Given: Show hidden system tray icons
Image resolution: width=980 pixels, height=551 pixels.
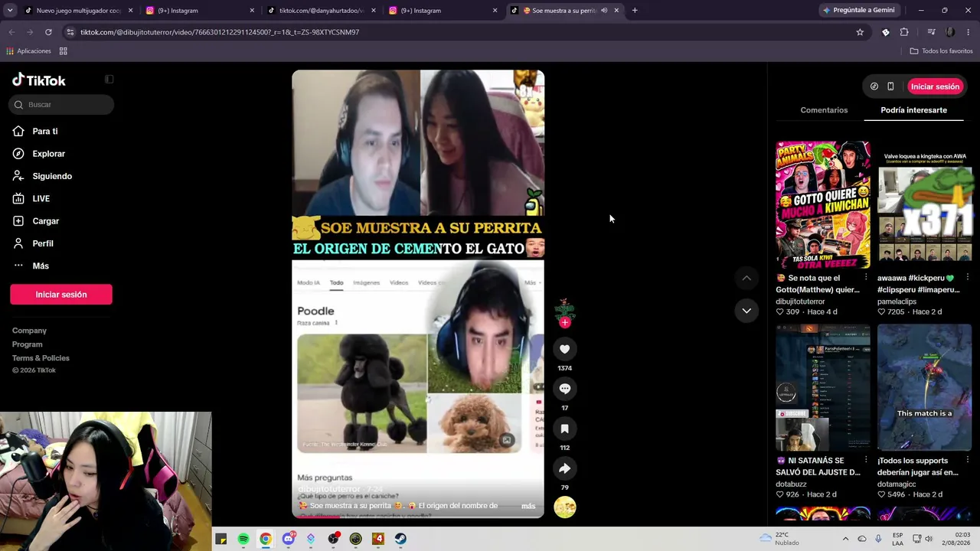Looking at the screenshot, I should pos(845,539).
